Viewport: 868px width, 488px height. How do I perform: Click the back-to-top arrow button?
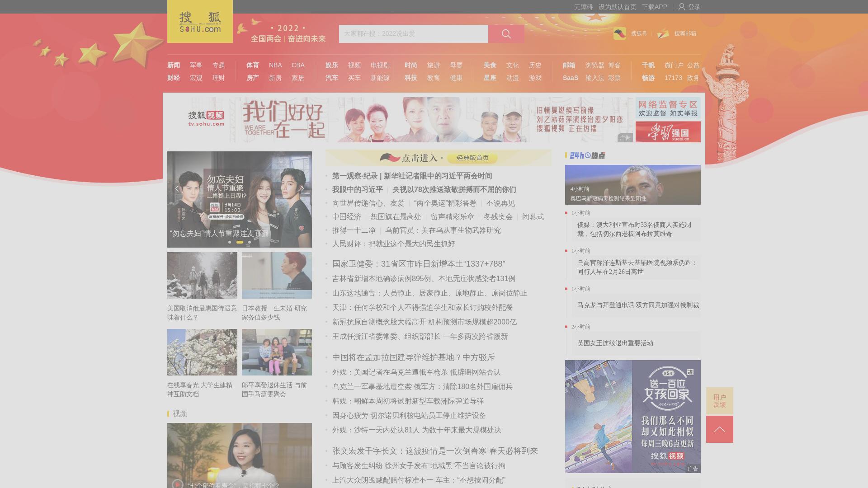[720, 429]
